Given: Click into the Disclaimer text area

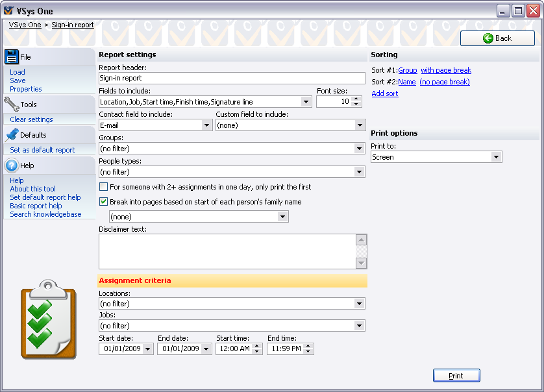Looking at the screenshot, I should tap(227, 252).
